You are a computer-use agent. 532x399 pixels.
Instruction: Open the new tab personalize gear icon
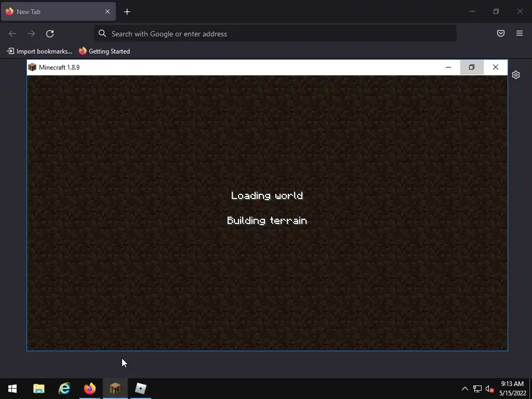(x=516, y=75)
